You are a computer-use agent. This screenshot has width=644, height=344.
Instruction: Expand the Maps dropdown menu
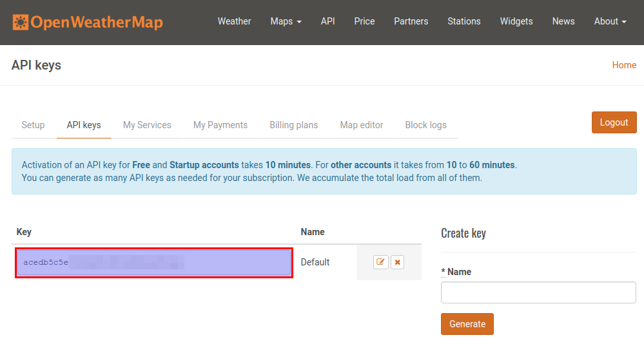286,21
